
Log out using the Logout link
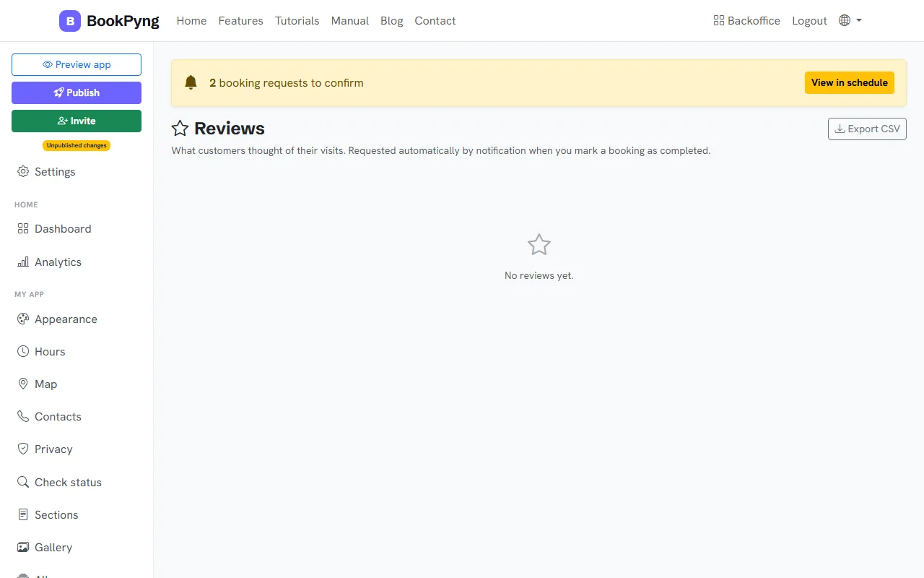pyautogui.click(x=809, y=21)
